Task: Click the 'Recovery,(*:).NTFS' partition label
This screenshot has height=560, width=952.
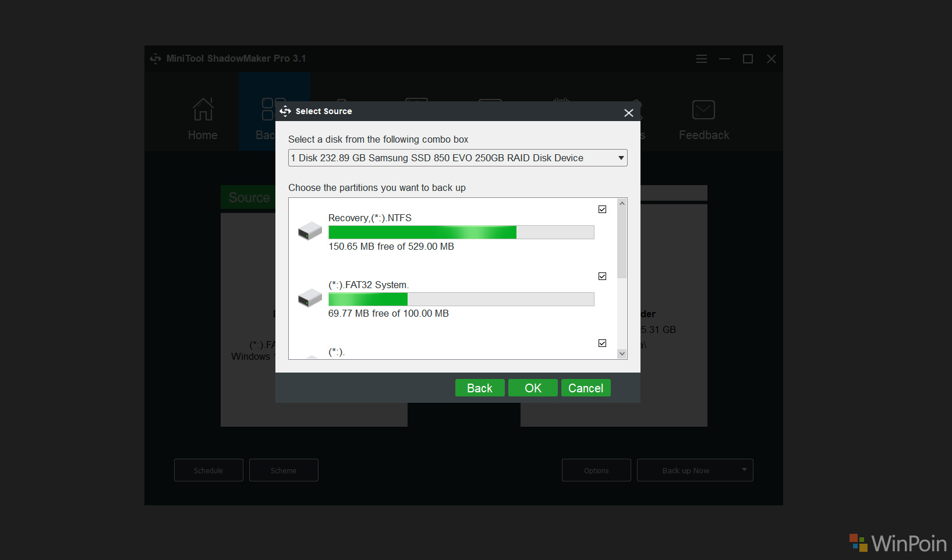Action: [x=370, y=218]
